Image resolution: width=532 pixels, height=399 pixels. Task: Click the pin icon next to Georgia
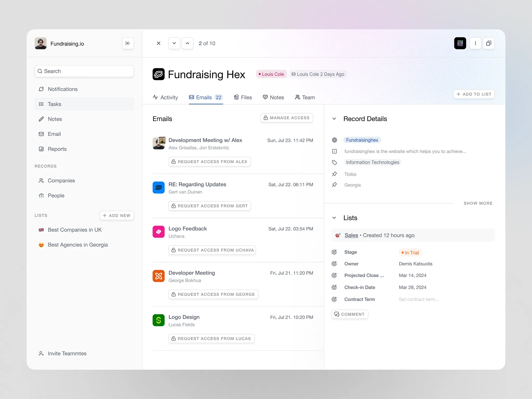(x=334, y=185)
